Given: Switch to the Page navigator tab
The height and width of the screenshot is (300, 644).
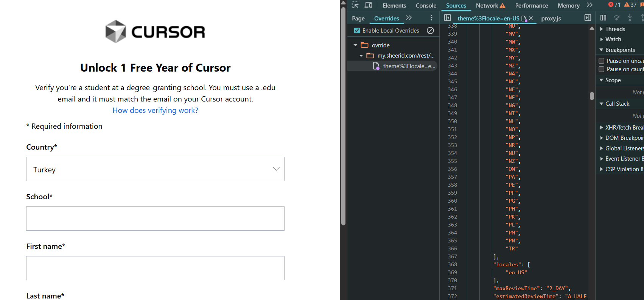Looking at the screenshot, I should [358, 19].
